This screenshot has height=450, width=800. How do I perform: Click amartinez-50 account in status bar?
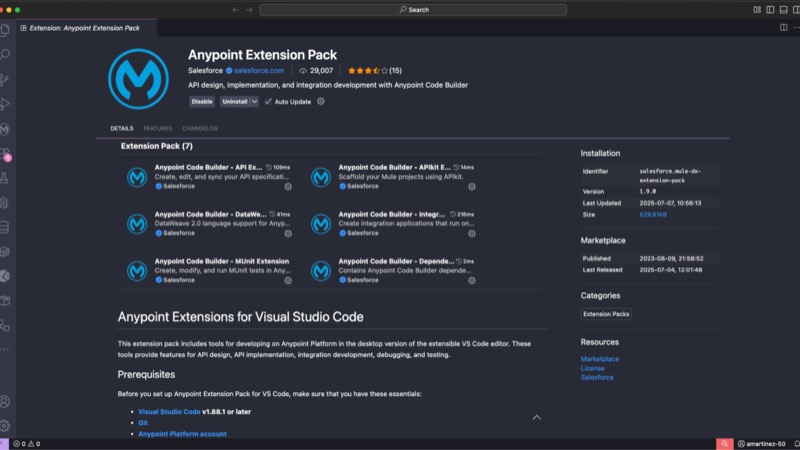(762, 444)
